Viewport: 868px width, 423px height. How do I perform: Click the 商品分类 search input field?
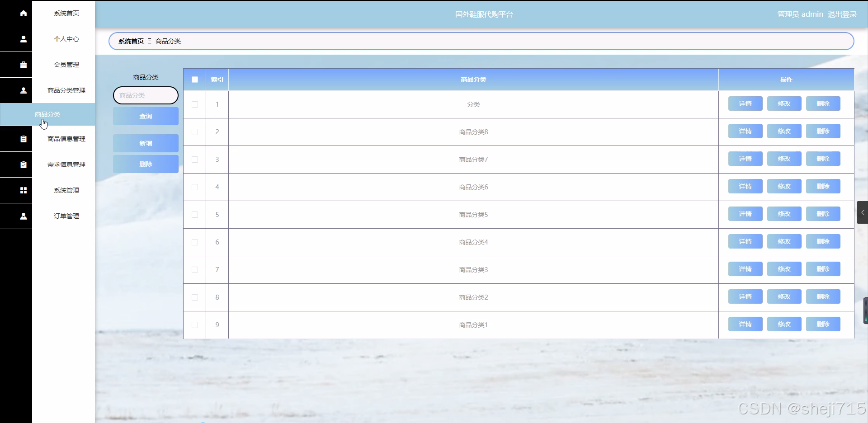[x=146, y=95]
